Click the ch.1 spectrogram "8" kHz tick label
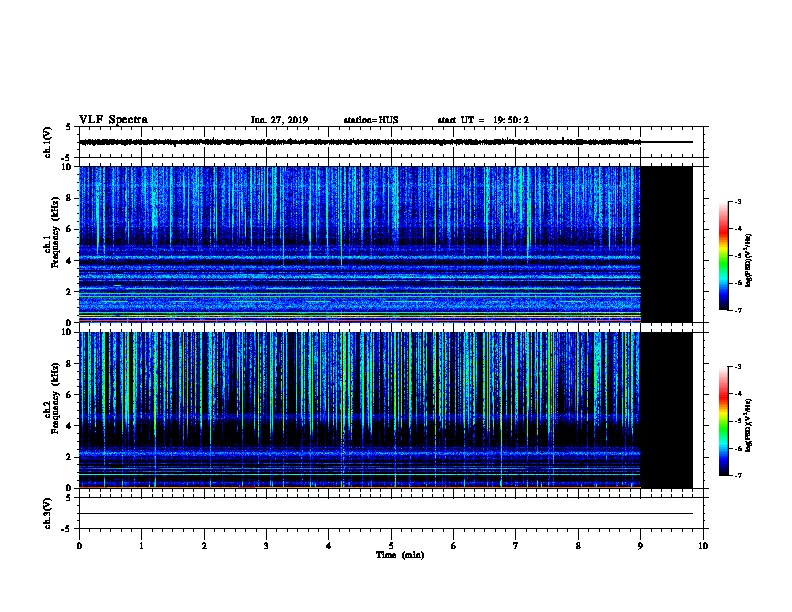The width and height of the screenshot is (792, 612). click(70, 198)
